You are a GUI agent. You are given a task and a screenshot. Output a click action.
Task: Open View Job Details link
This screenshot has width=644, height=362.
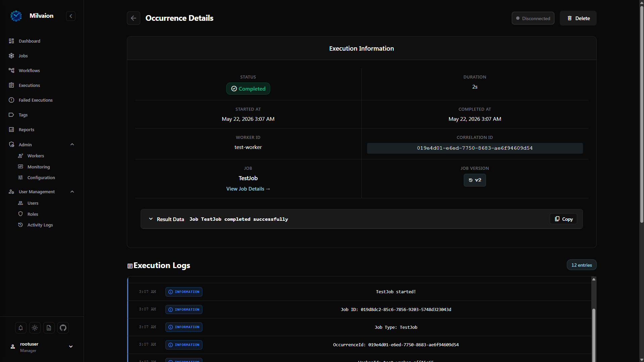(x=248, y=189)
